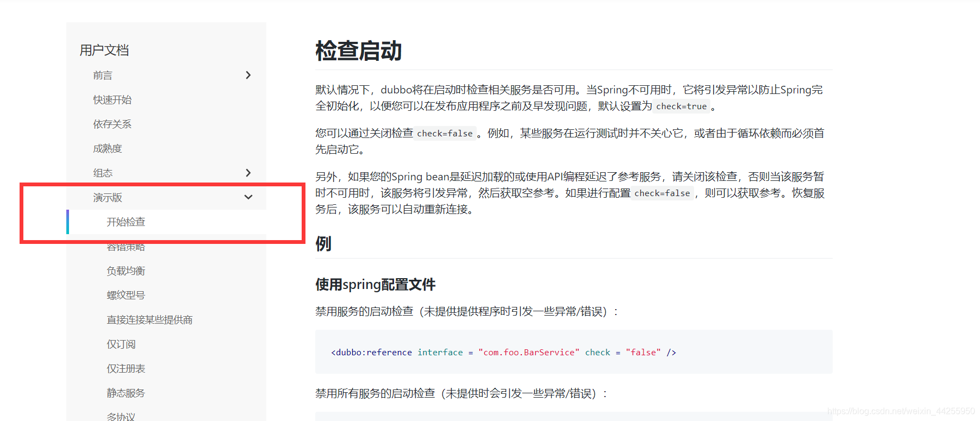Open the 螺纹型号 sidebar entry
The width and height of the screenshot is (980, 421).
coord(126,295)
